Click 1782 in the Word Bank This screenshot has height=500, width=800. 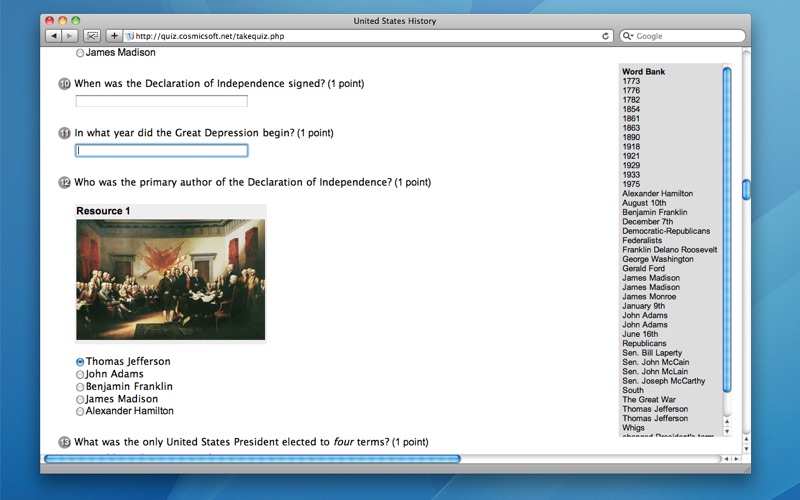click(x=631, y=100)
